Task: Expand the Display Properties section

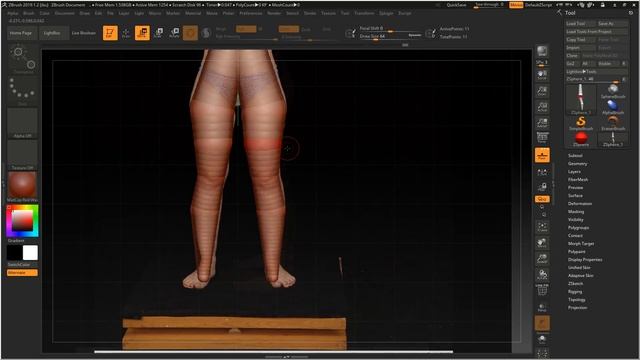Action: (585, 260)
